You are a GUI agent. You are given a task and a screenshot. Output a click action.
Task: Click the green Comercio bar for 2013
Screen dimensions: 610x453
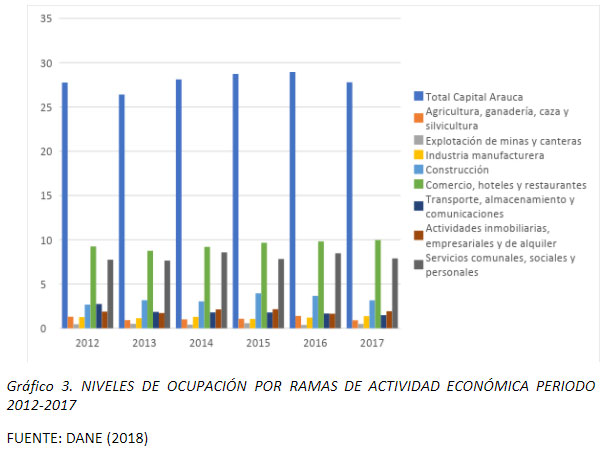pos(150,289)
